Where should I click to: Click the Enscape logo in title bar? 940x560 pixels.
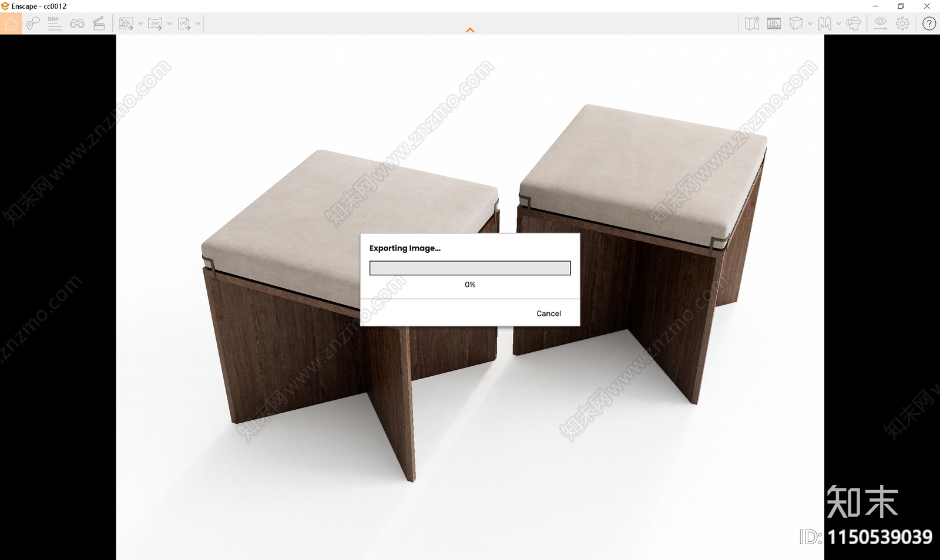[5, 6]
